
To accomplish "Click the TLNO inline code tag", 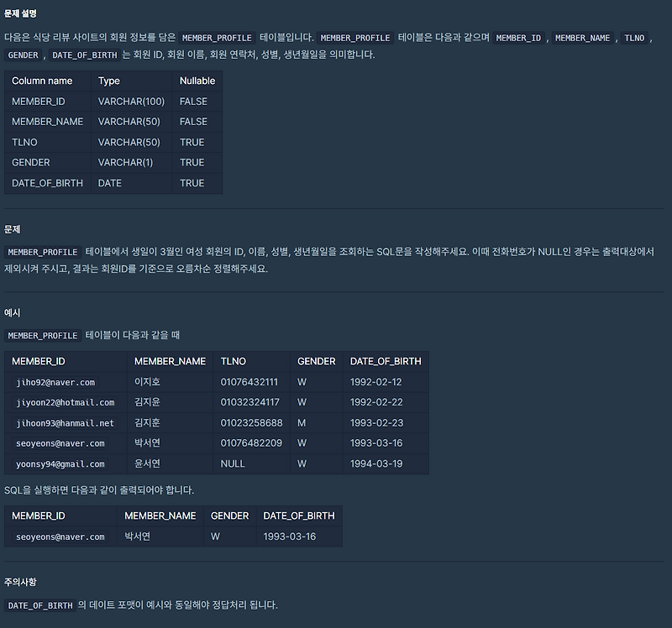I will click(x=634, y=38).
